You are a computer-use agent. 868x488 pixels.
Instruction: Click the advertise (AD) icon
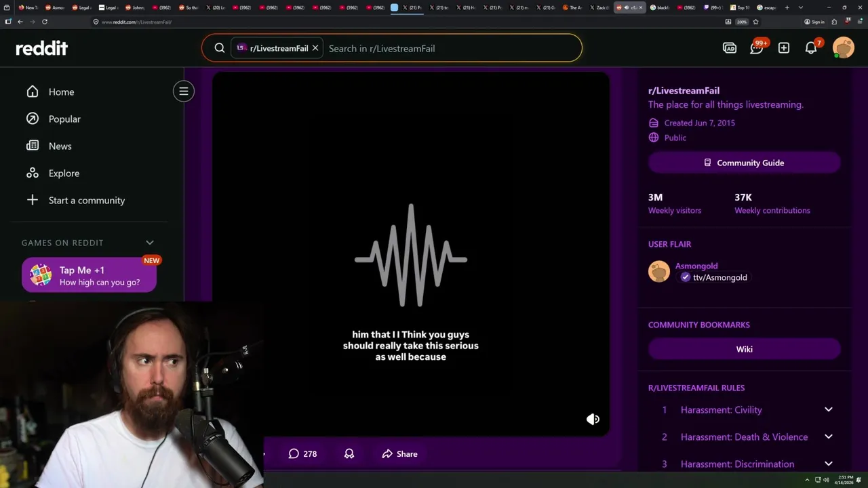coord(730,48)
